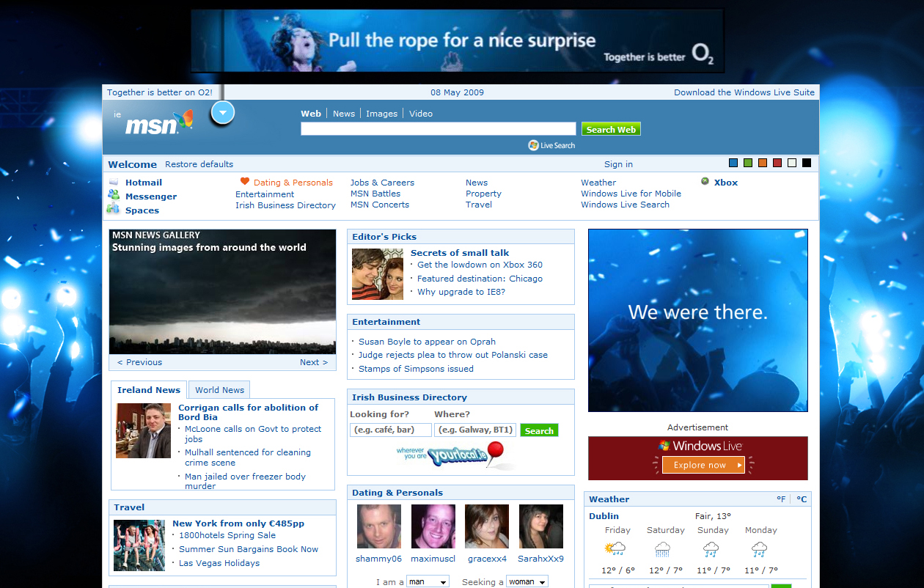Open MSN Concerts link

[380, 205]
